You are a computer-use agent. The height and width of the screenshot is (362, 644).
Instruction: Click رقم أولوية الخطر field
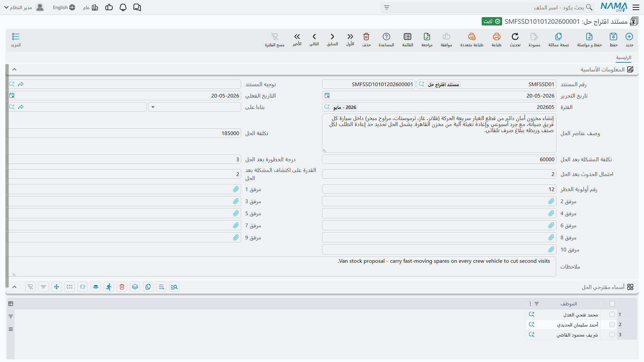click(439, 189)
